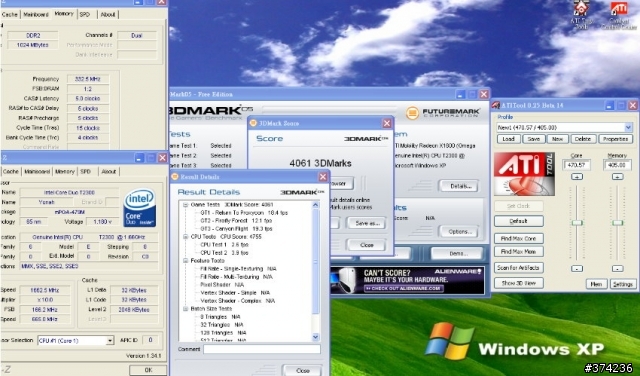The width and height of the screenshot is (640, 376).
Task: Increase Memory clock with plus button
Action: (617, 177)
